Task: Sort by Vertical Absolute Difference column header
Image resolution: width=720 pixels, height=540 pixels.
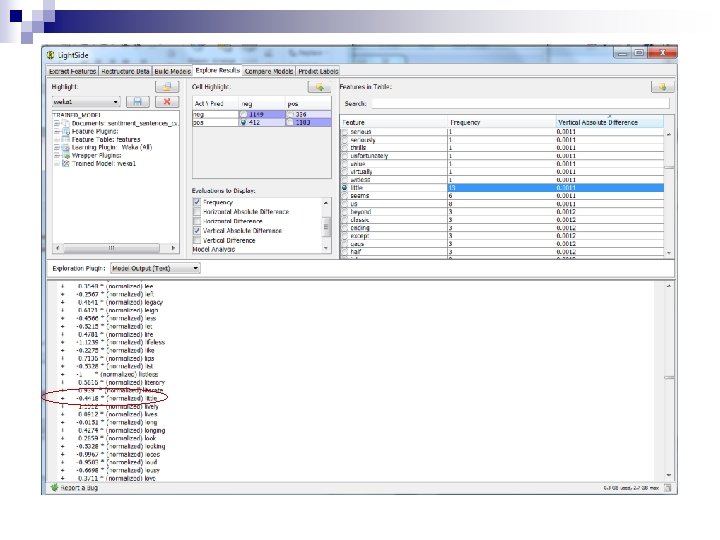Action: [x=609, y=122]
